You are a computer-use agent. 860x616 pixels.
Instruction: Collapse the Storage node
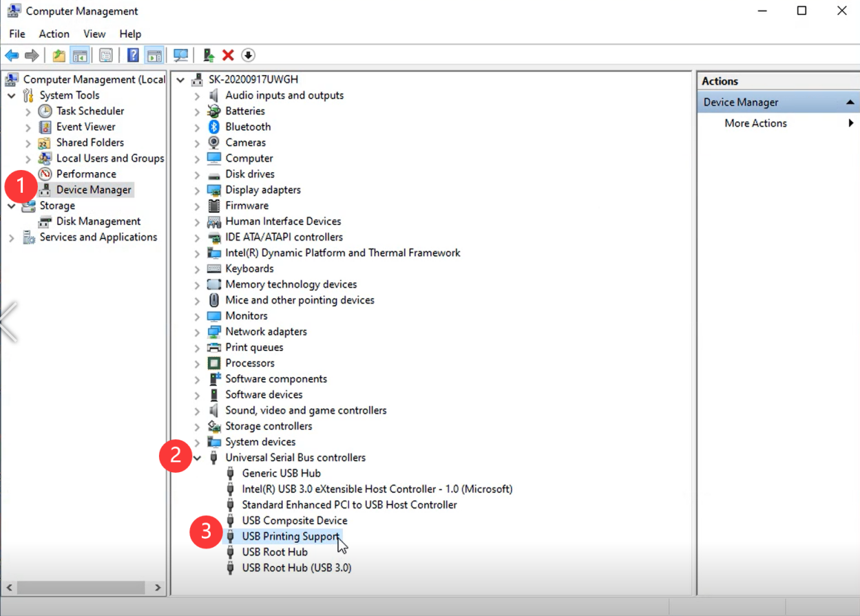point(12,206)
